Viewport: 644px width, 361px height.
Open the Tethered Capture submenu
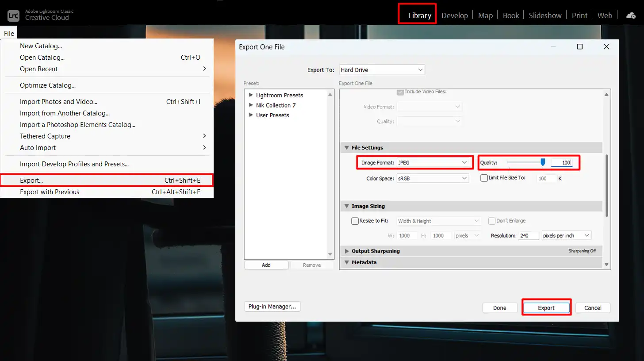coord(107,136)
